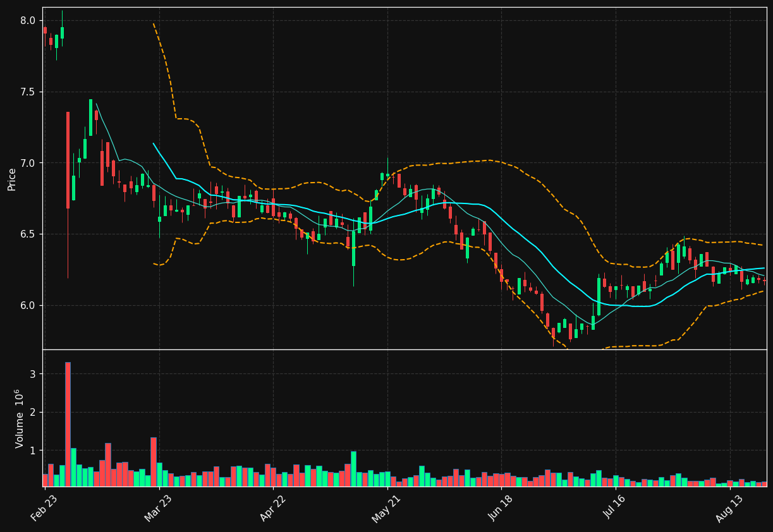The image size is (773, 532).
Task: Click the Aug 13 date label
Action: 729,507
